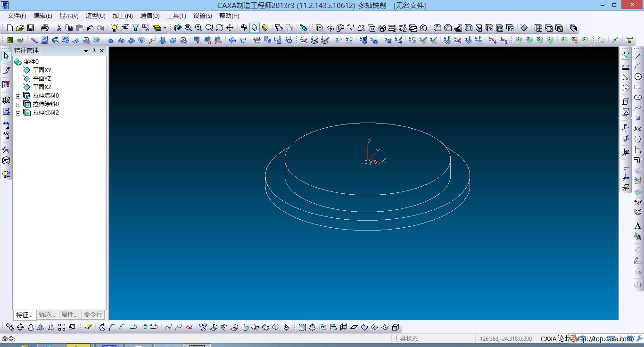Click the array pattern dots icon
This screenshot has height=347, width=644.
[x=62, y=327]
